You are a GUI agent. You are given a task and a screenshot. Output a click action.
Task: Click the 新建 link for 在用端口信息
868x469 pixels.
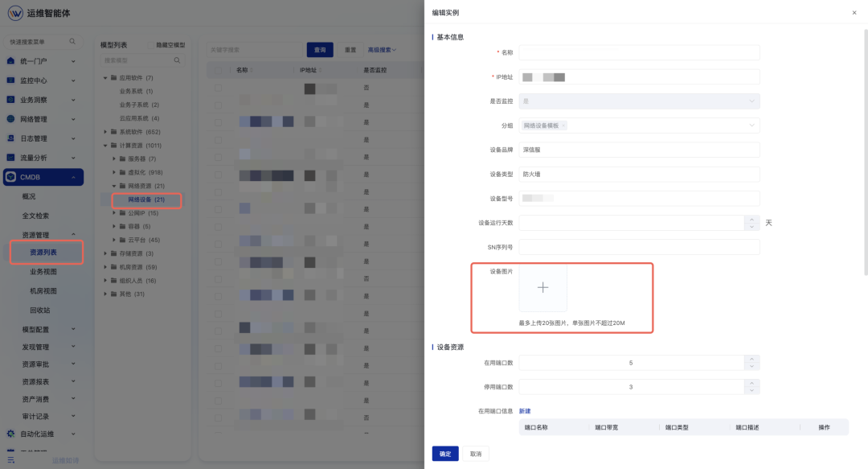(x=525, y=411)
